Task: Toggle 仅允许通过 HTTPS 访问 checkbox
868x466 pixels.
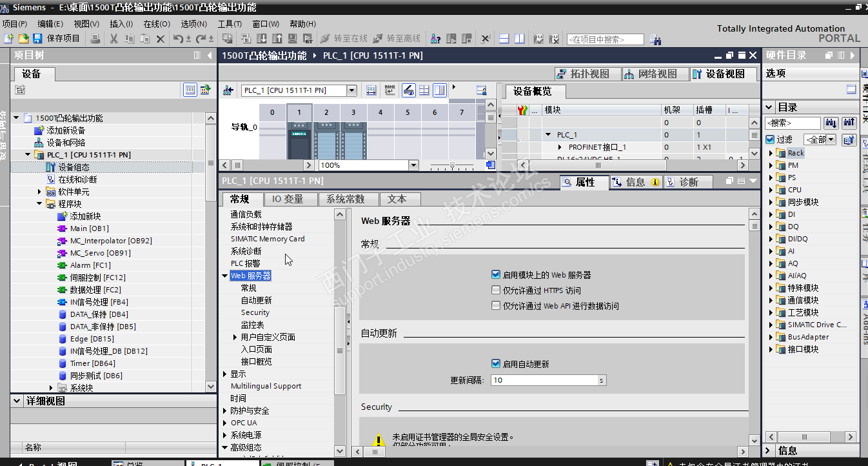Action: (x=496, y=290)
